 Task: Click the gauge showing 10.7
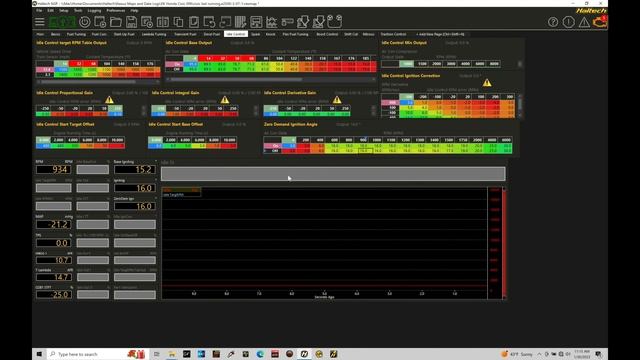[x=53, y=260]
